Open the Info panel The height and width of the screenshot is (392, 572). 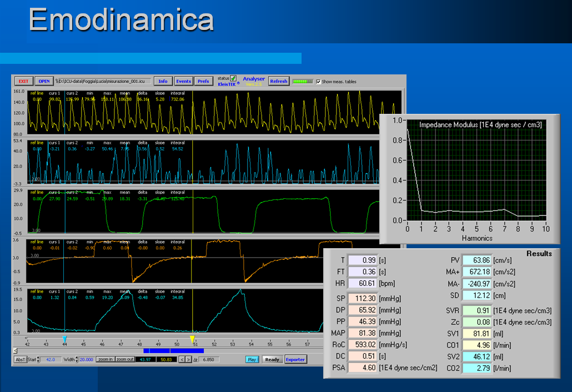point(163,81)
